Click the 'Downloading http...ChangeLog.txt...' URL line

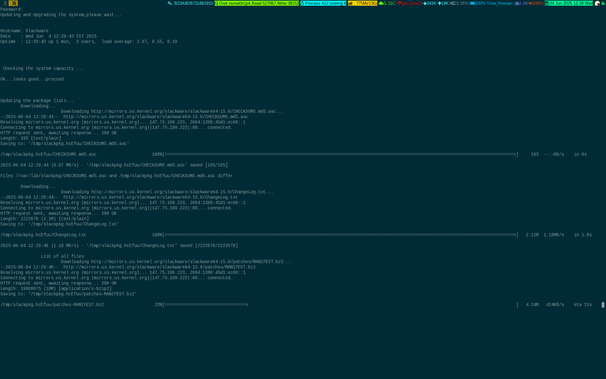[167, 192]
